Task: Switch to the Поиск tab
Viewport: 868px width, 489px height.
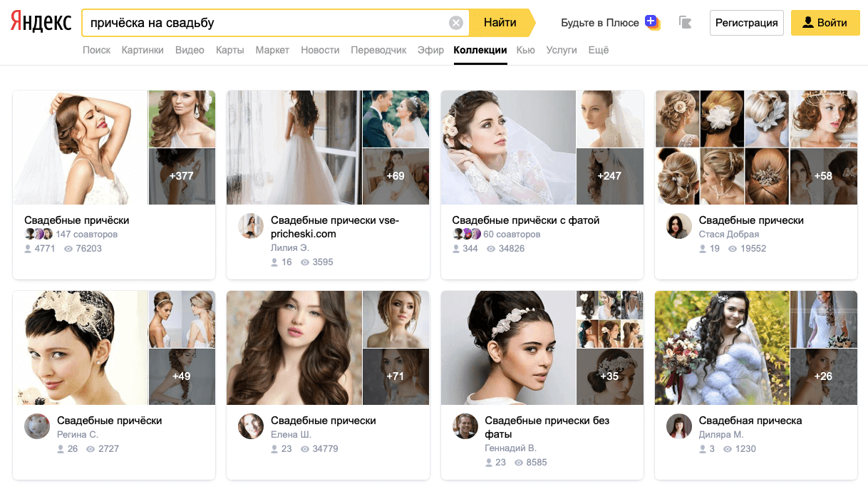Action: click(97, 50)
